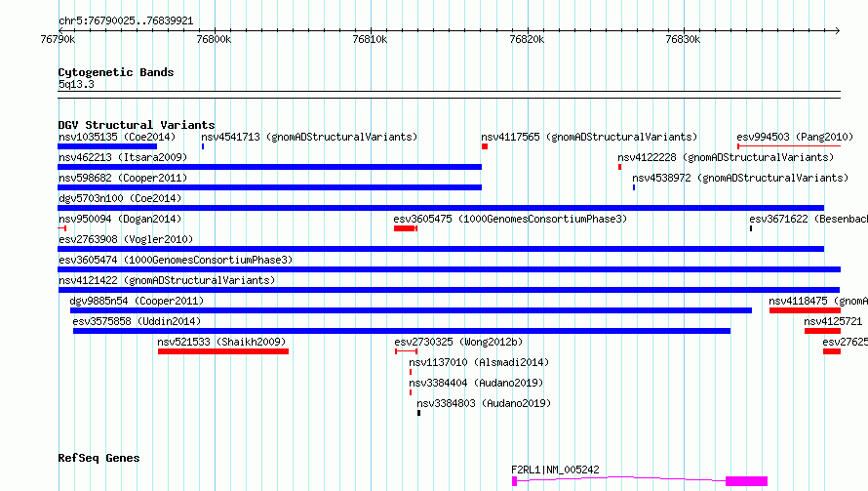This screenshot has height=491, width=868.
Task: Click nsv598682 (Cooper2011) label
Action: 123,178
